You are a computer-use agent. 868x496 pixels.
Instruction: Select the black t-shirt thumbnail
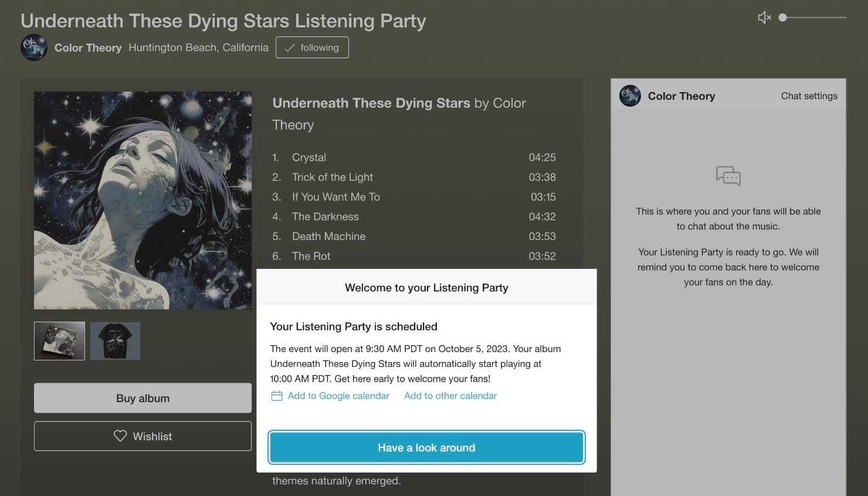(x=115, y=340)
